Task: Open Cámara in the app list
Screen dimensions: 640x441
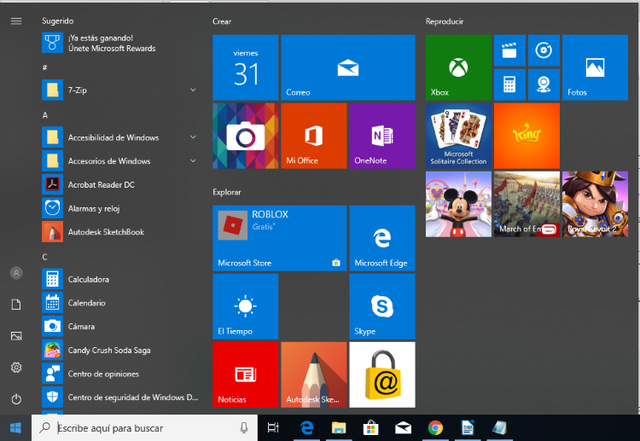Action: coord(120,327)
